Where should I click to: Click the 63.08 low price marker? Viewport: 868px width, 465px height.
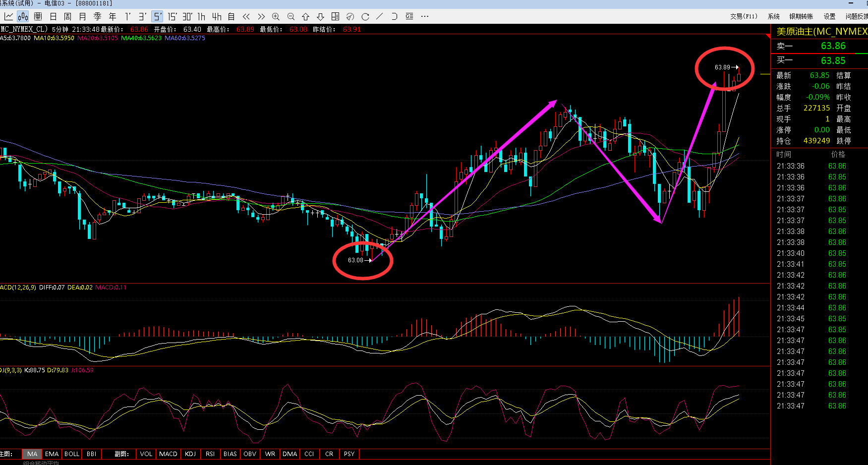356,260
